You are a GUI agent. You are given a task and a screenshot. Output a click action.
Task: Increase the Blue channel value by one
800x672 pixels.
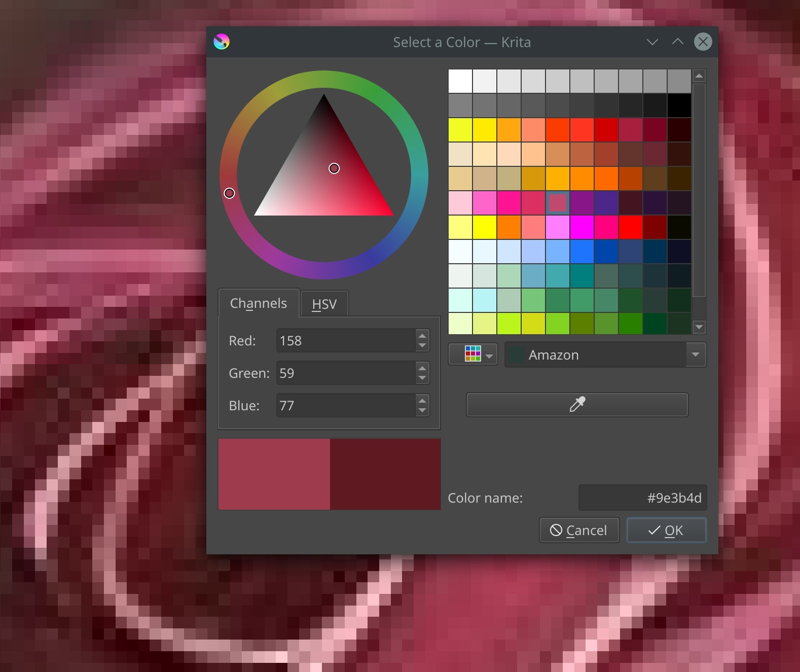coord(422,400)
